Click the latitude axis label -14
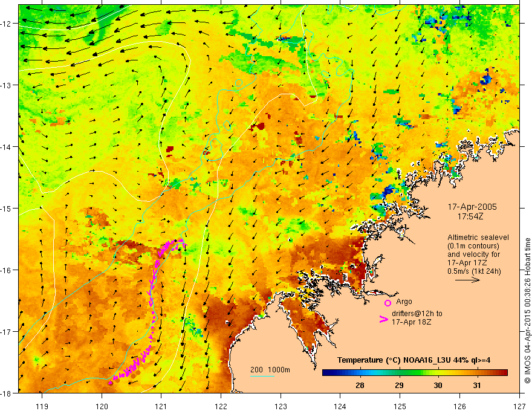Image resolution: width=532 pixels, height=411 pixels. point(7,147)
